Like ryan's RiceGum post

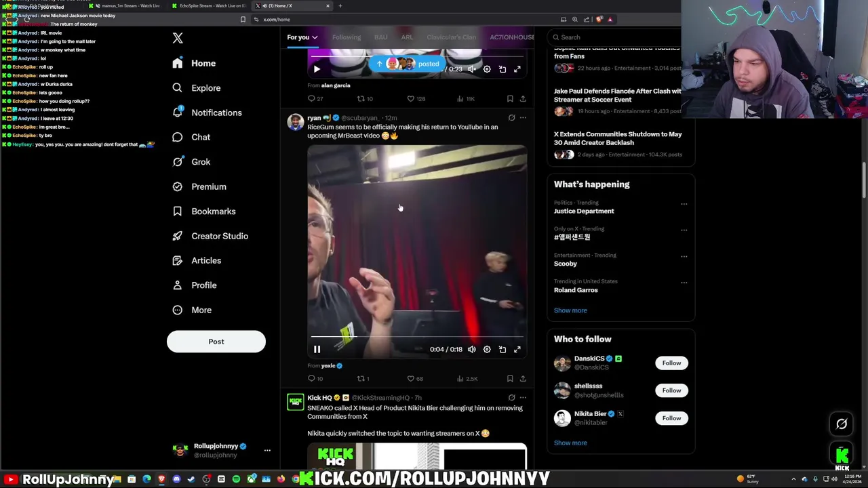click(x=415, y=379)
